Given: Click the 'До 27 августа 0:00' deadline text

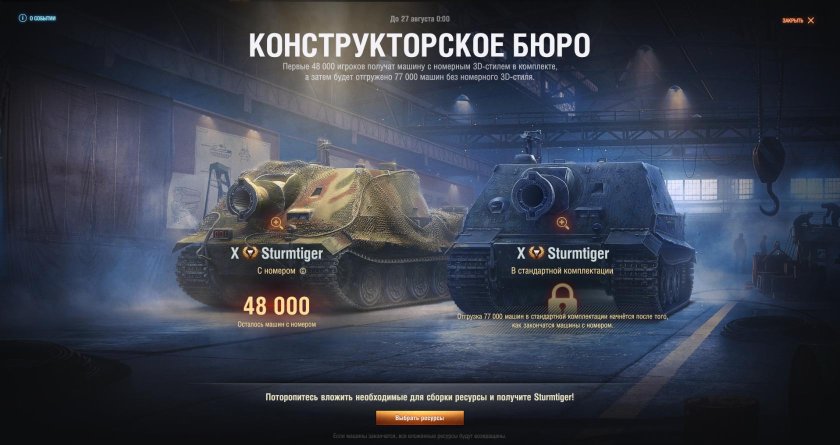Looking at the screenshot, I should [x=420, y=19].
